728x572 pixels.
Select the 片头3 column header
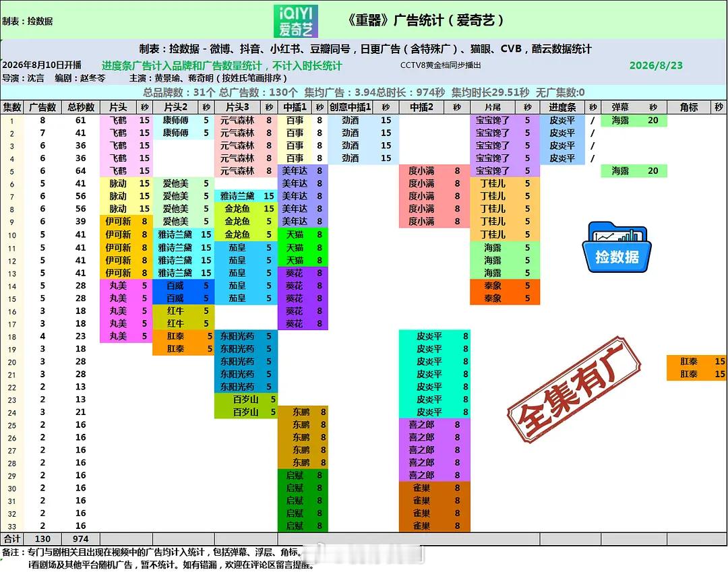[237, 107]
